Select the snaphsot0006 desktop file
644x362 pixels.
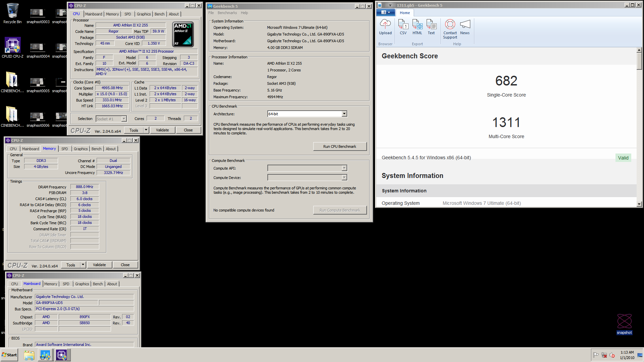[38, 119]
